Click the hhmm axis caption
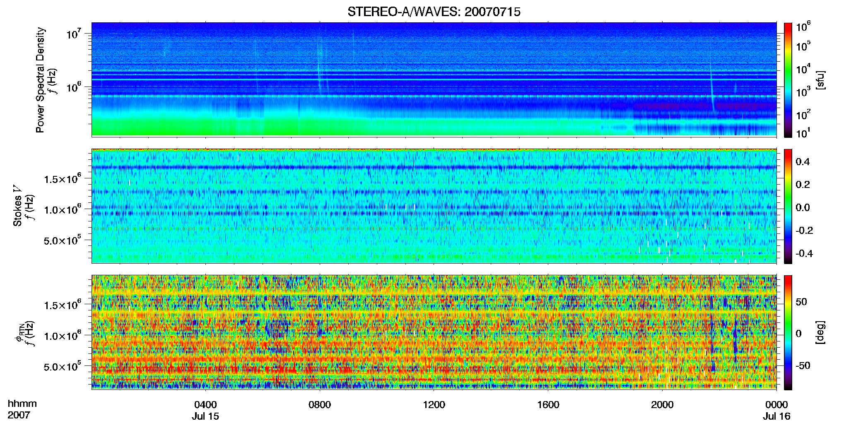This screenshot has width=868, height=447. click(22, 404)
